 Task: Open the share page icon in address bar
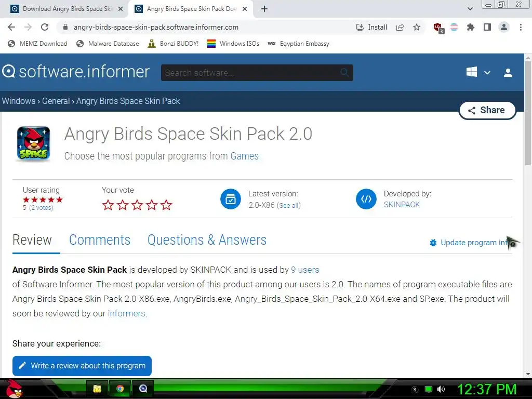click(400, 27)
